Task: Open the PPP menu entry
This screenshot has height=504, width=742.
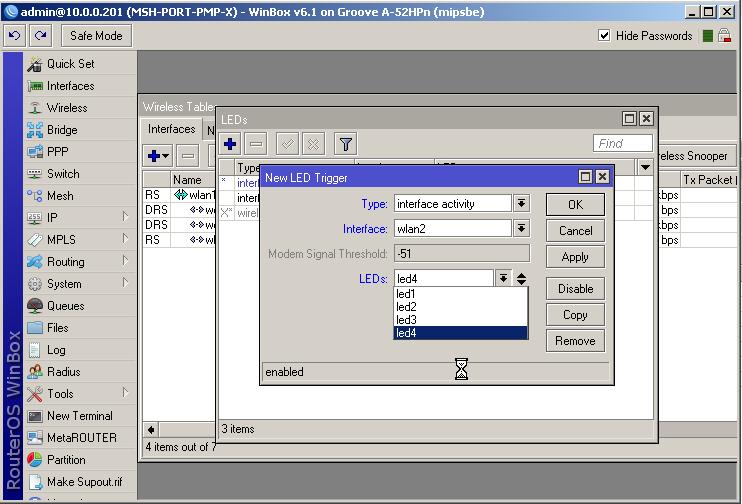Action: click(x=58, y=152)
